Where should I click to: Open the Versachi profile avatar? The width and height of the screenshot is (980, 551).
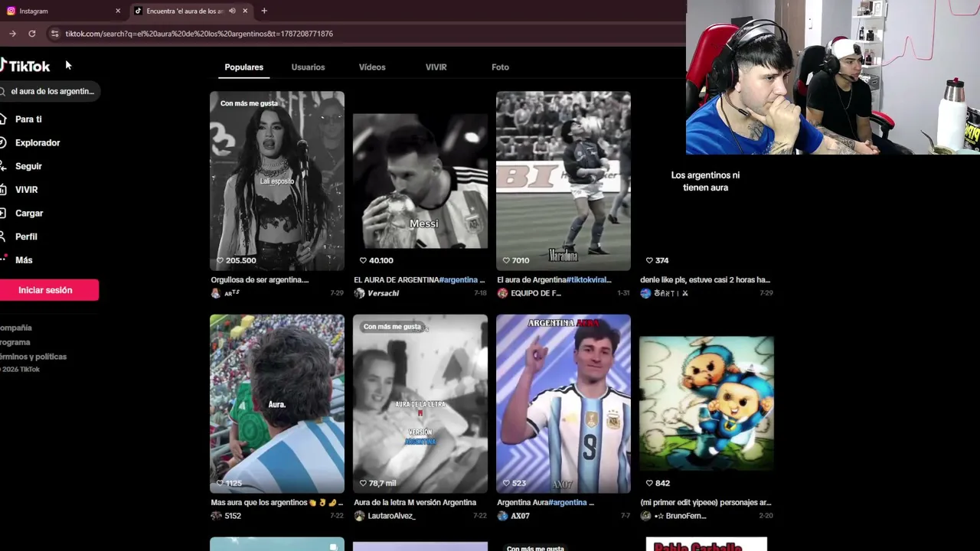(359, 293)
